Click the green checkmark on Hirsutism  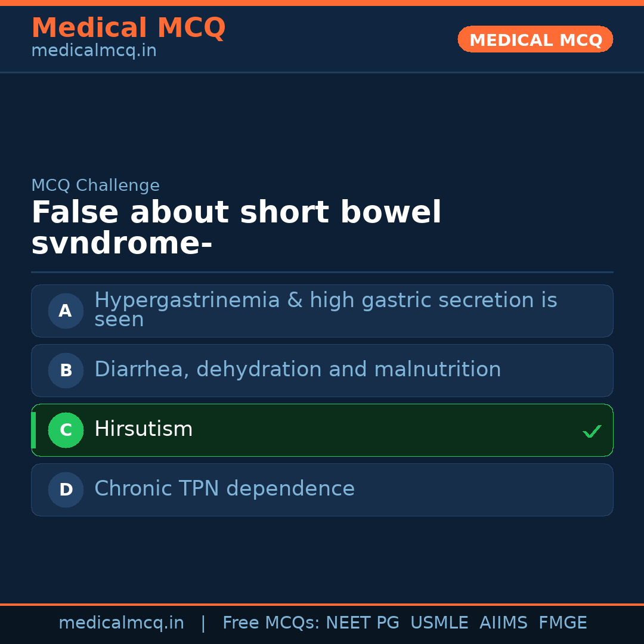592,431
